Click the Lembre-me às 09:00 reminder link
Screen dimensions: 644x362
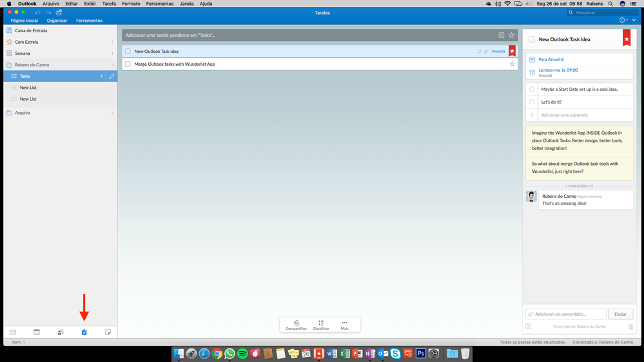point(558,70)
